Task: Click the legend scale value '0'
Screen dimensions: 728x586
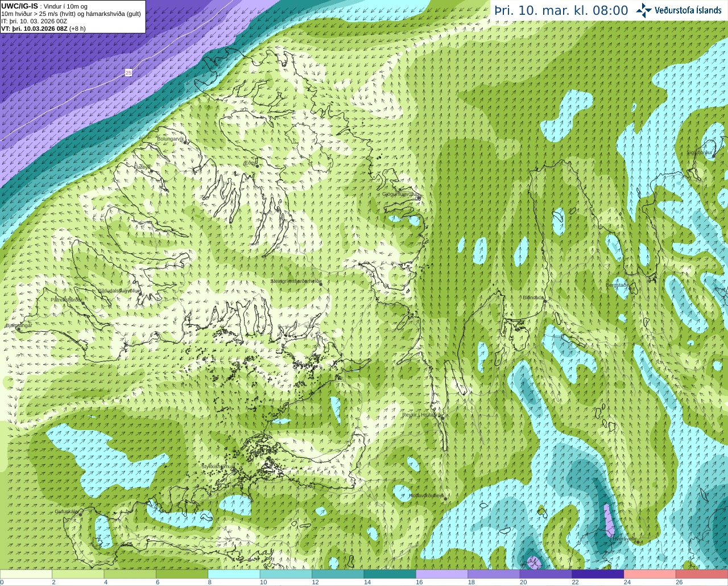Action: [x=2, y=583]
